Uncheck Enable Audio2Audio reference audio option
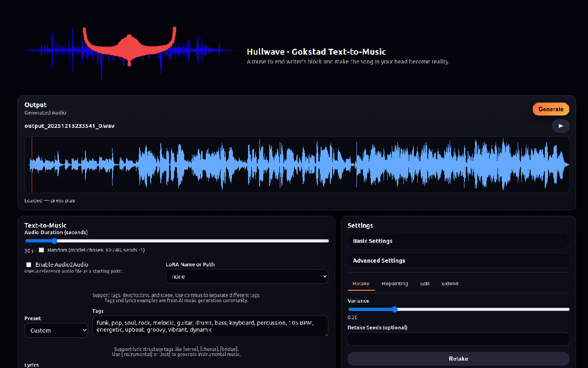Viewport: 588px width, 368px height. click(28, 264)
